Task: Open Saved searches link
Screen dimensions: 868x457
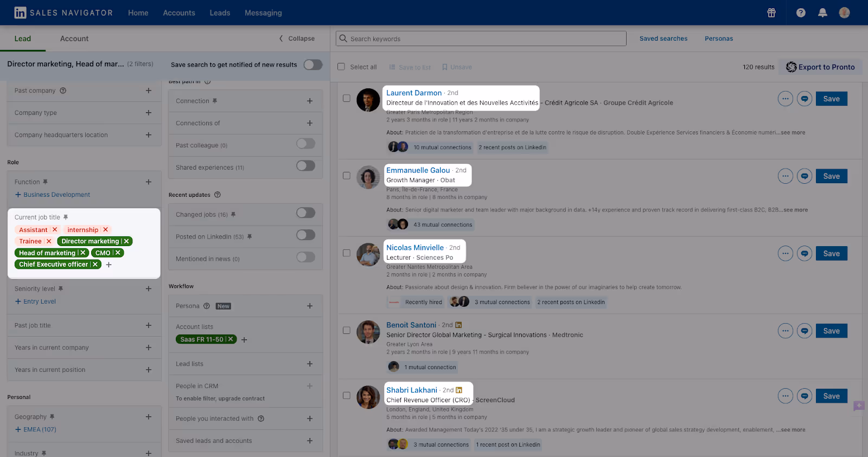Action: (663, 38)
